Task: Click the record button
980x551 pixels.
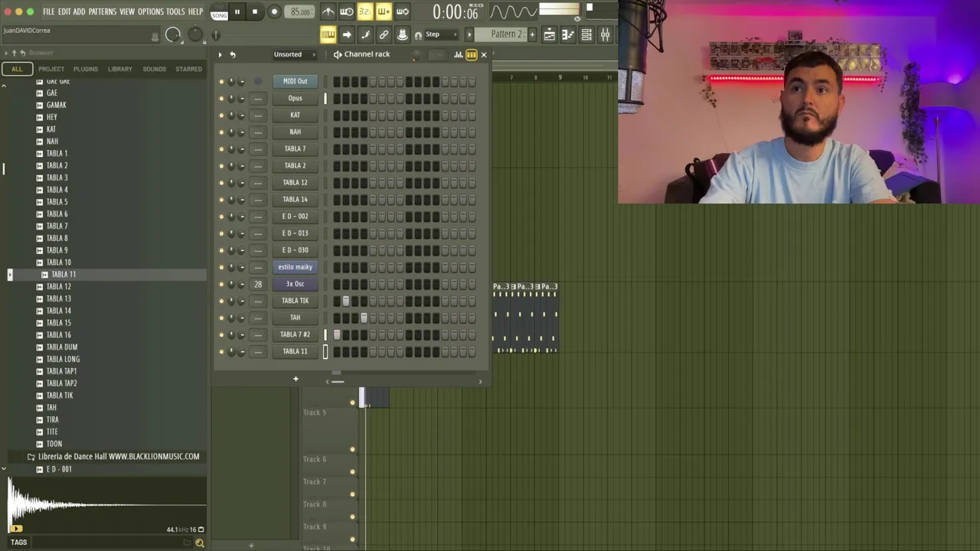Action: (274, 11)
